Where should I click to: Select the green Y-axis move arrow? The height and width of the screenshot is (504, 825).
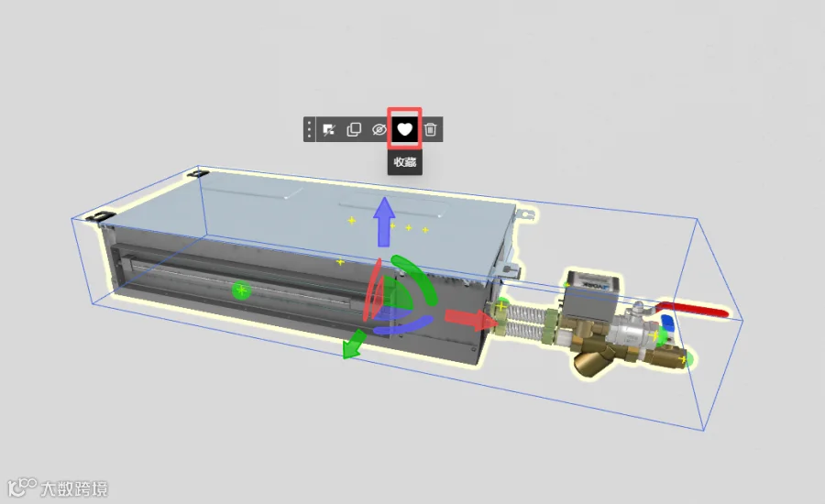point(354,344)
